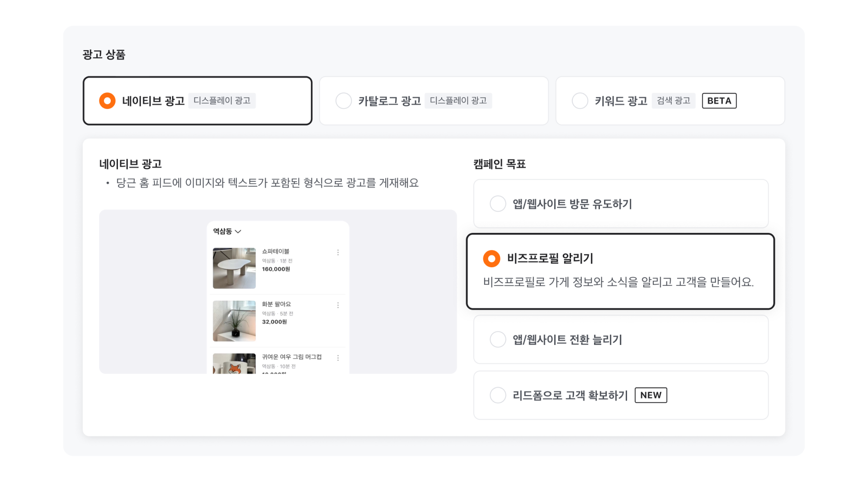Click the NEW badge on 리드폼 option
This screenshot has width=868, height=482.
click(x=651, y=395)
